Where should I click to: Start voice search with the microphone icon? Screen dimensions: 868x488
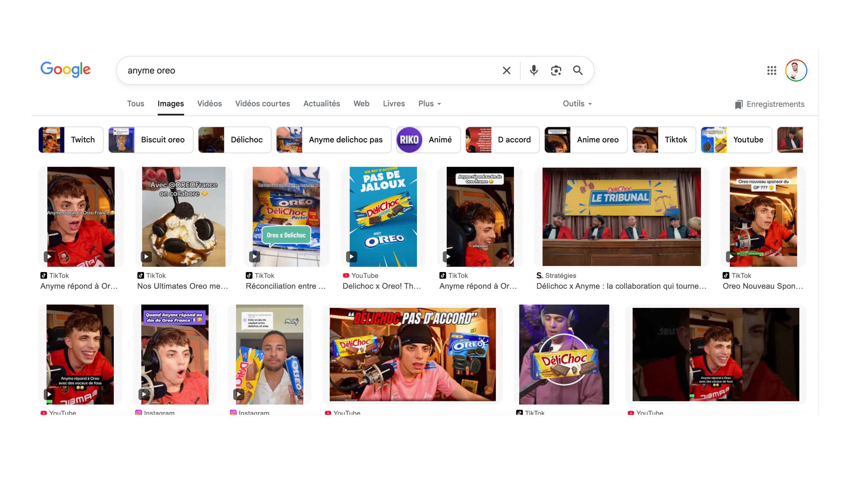(533, 70)
